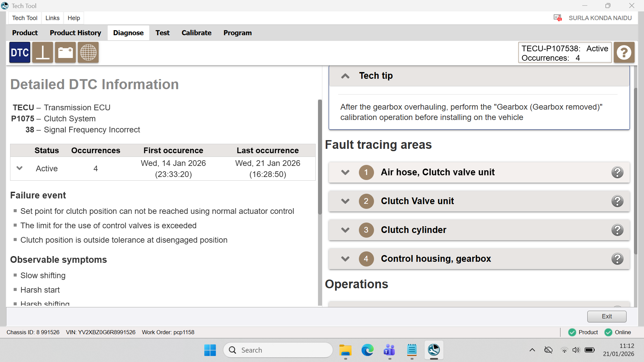644x362 pixels.
Task: Open help for Clutch cylinder
Action: (617, 230)
